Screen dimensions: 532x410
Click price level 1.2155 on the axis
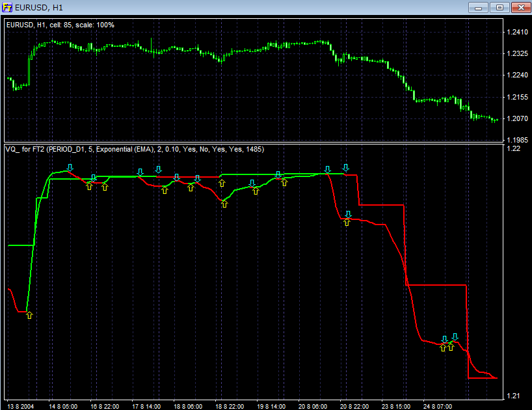coord(518,97)
